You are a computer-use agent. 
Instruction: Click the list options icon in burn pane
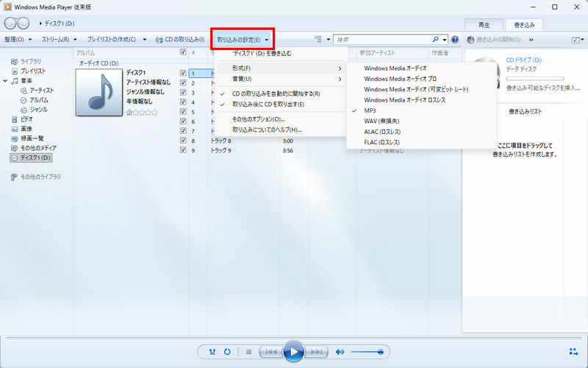point(578,40)
